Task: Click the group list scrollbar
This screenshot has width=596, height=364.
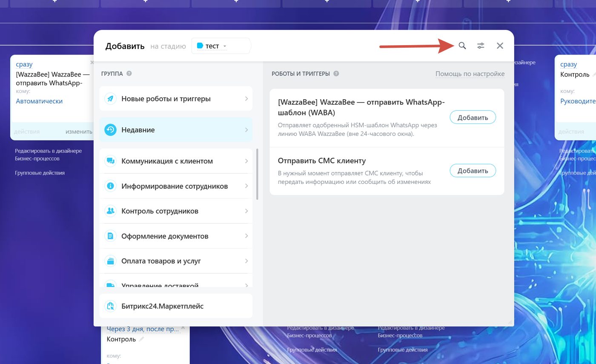Action: click(257, 174)
